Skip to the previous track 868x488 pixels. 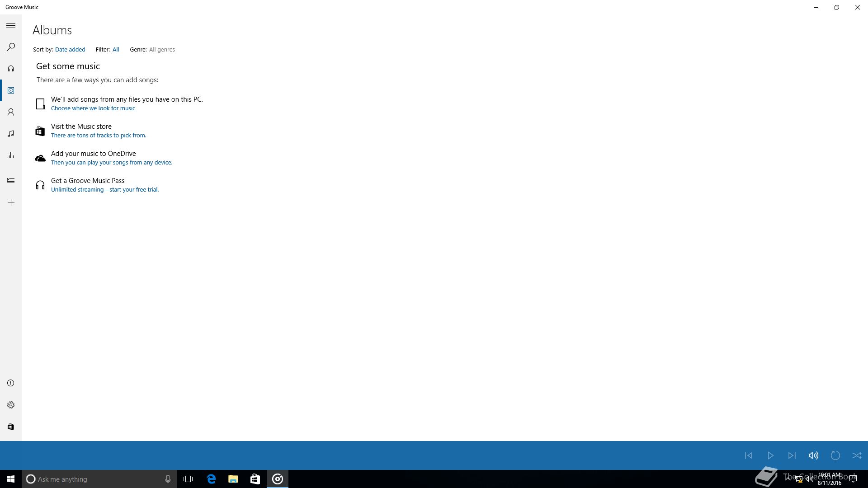pyautogui.click(x=749, y=455)
